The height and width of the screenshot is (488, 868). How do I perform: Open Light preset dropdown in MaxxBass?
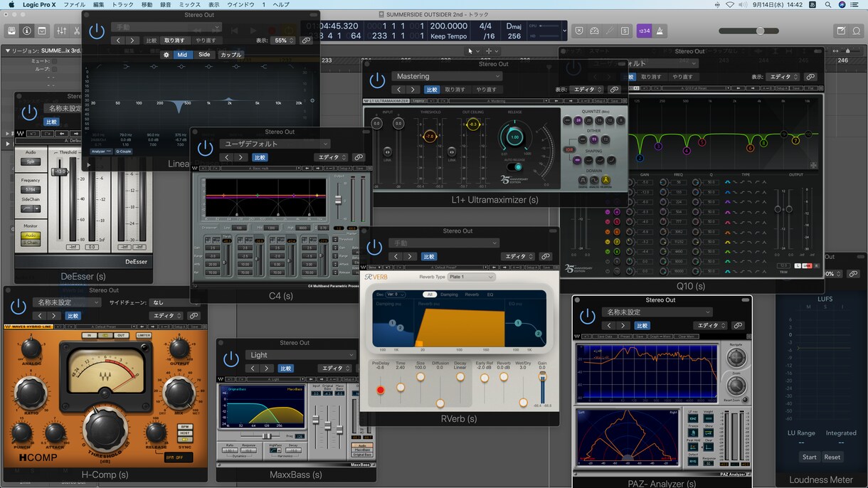pyautogui.click(x=301, y=355)
